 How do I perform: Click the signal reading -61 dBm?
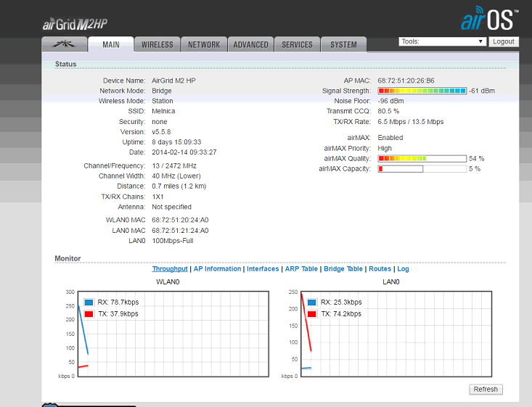click(x=482, y=91)
